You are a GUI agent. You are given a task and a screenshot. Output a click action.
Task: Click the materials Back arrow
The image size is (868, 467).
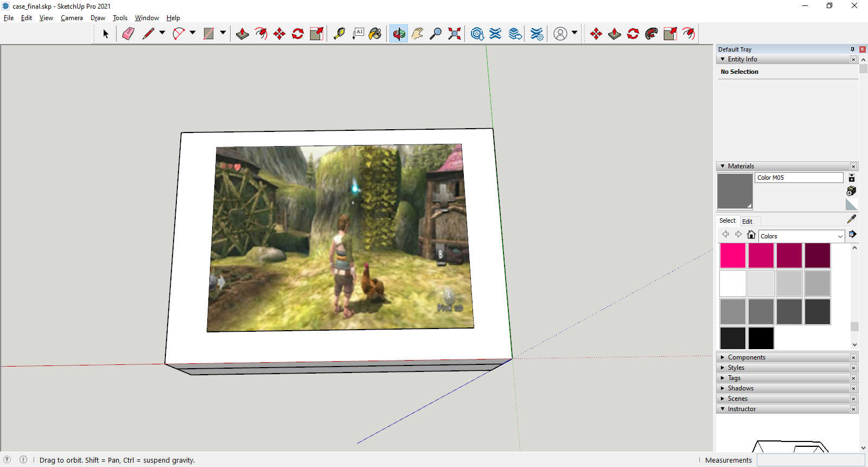[x=725, y=235]
